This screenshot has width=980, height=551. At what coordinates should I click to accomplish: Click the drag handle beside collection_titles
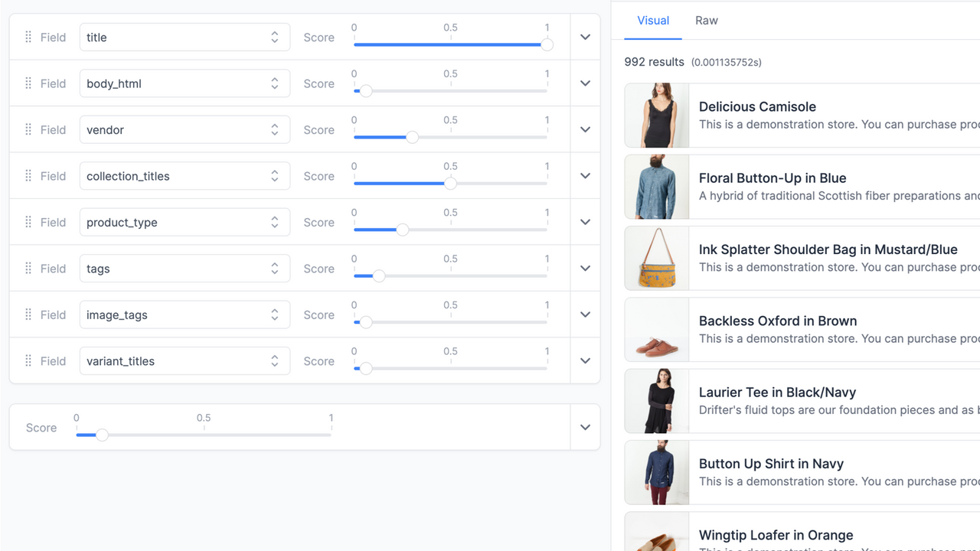pyautogui.click(x=28, y=175)
